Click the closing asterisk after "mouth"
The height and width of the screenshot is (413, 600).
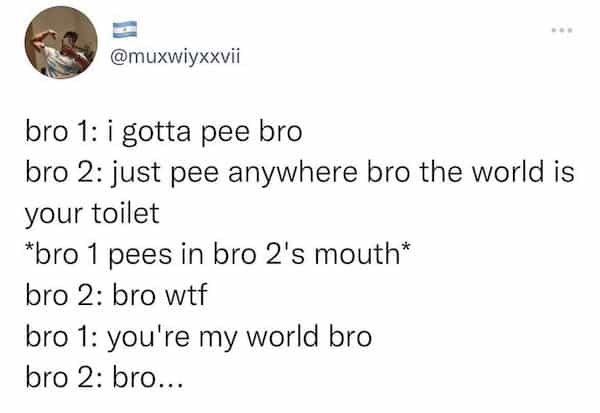pyautogui.click(x=406, y=247)
